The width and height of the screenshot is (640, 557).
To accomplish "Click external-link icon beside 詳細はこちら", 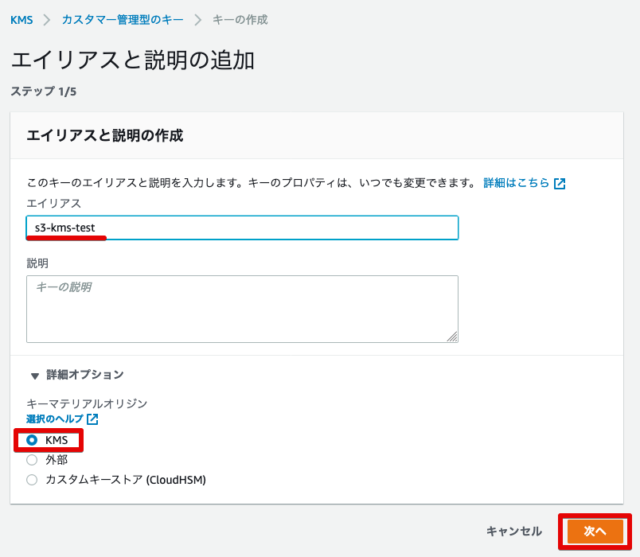I will coord(560,184).
